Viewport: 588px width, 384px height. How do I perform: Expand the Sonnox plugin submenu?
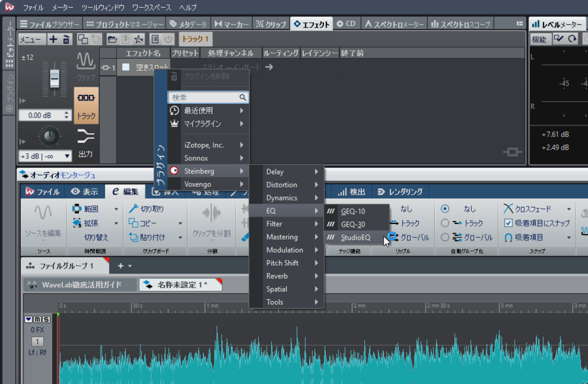[208, 158]
